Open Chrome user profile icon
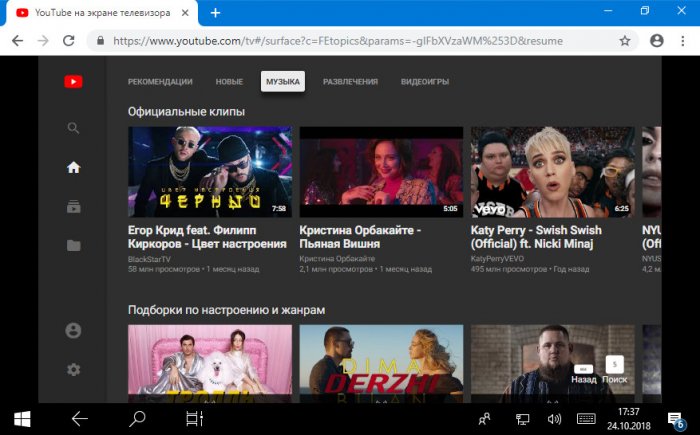 657,41
